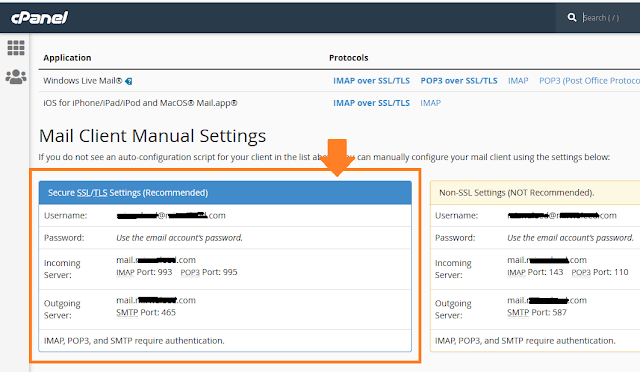Select the Protocols column header
The height and width of the screenshot is (372, 640).
tap(349, 58)
